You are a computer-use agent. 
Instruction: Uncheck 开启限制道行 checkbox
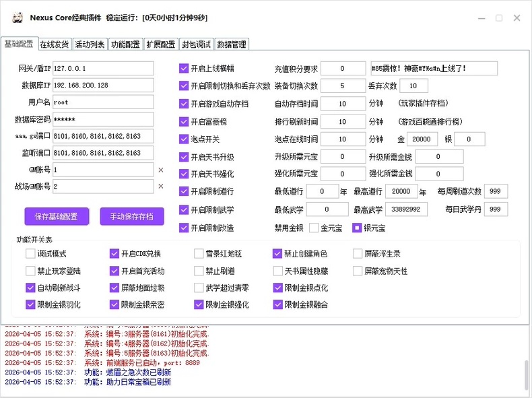[x=184, y=191]
